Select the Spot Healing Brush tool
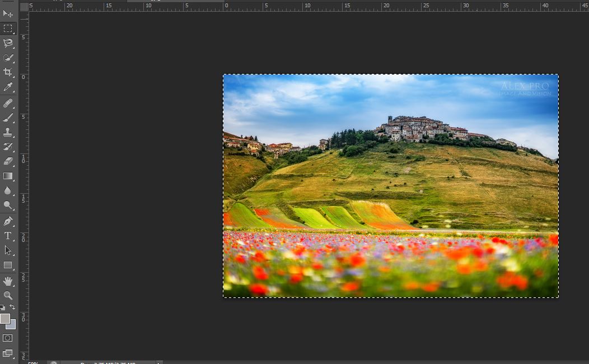The width and height of the screenshot is (589, 364). point(8,104)
